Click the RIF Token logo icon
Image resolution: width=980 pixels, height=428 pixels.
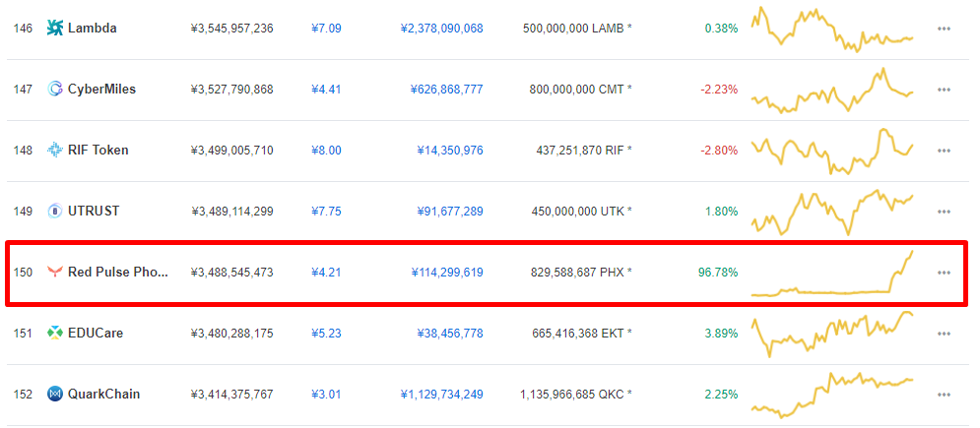[x=55, y=151]
